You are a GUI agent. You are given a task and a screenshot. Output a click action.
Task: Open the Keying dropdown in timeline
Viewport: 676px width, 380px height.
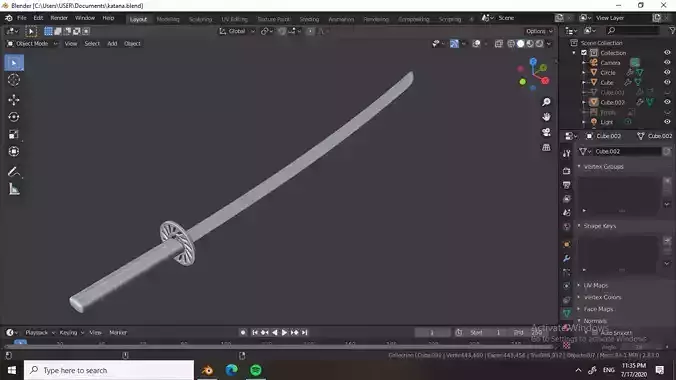[72, 333]
